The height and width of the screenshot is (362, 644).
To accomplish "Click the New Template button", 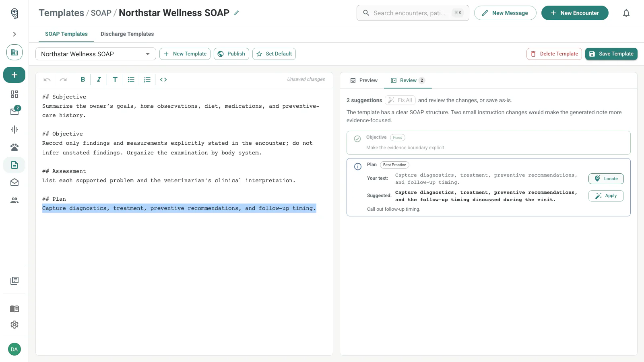I will [185, 54].
